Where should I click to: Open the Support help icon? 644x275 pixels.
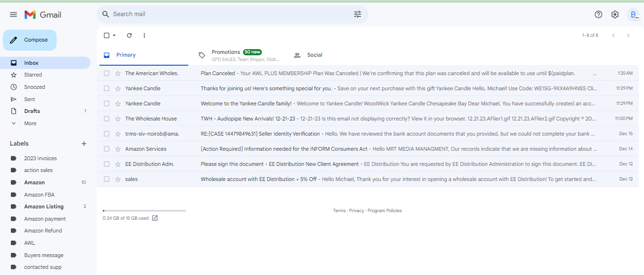coord(598,15)
